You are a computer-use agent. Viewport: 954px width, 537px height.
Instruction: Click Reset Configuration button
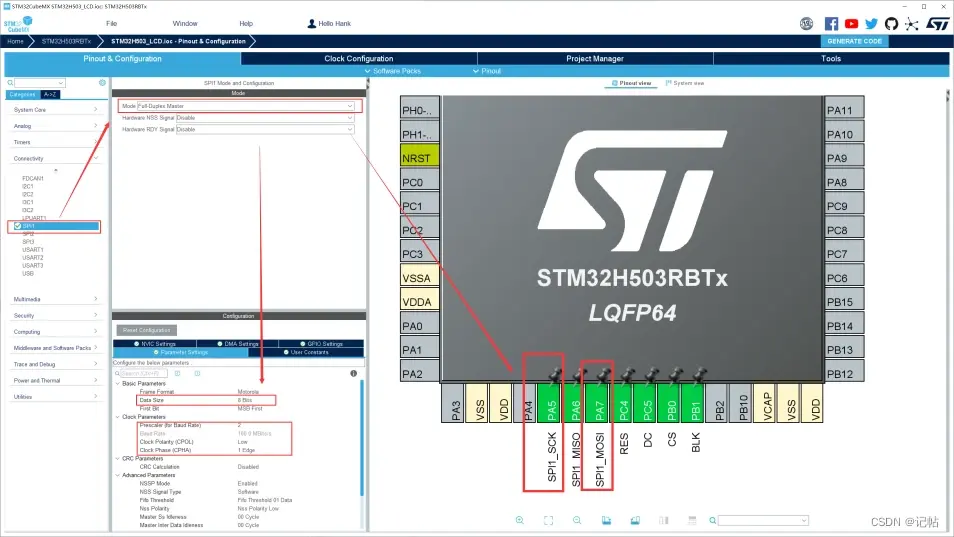[x=147, y=330]
